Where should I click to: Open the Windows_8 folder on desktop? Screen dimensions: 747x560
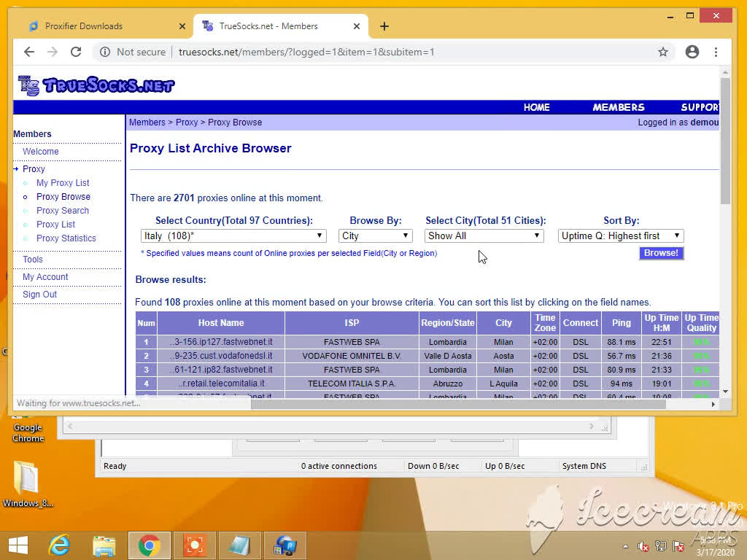click(27, 484)
